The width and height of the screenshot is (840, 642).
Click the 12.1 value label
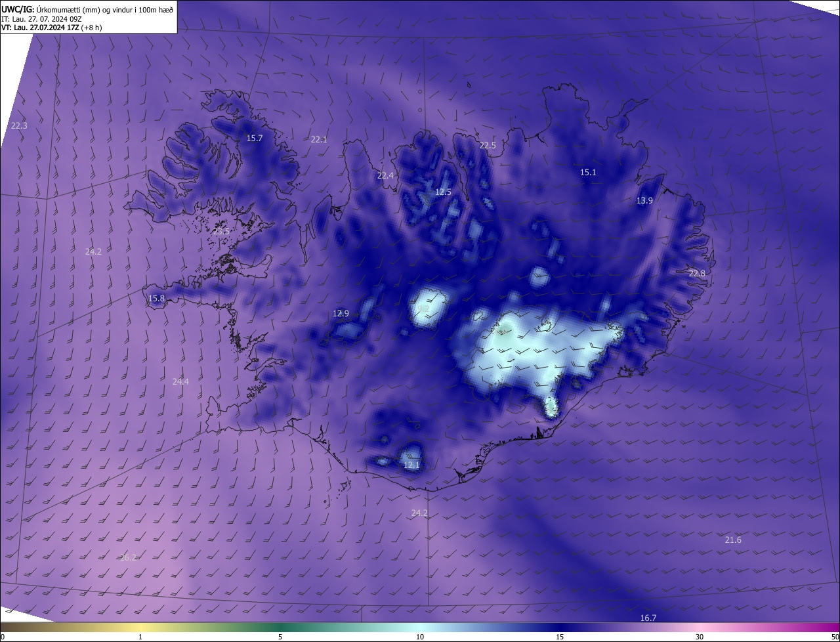[x=411, y=465]
